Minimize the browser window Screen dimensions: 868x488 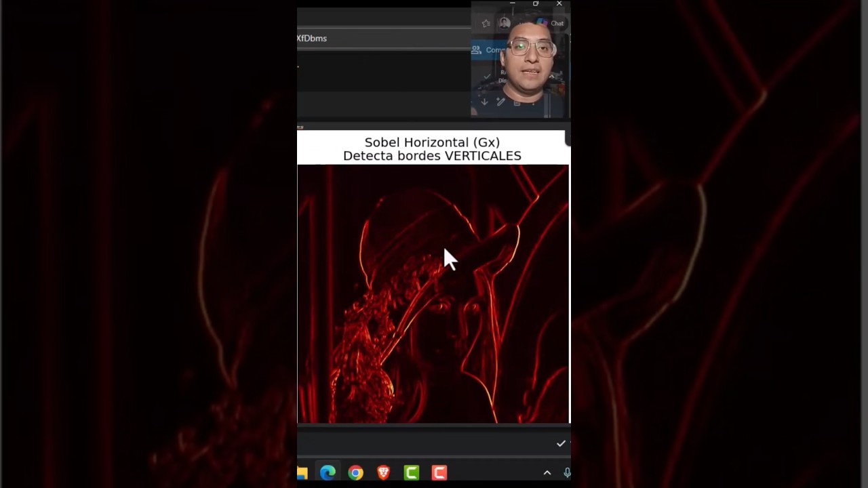513,4
